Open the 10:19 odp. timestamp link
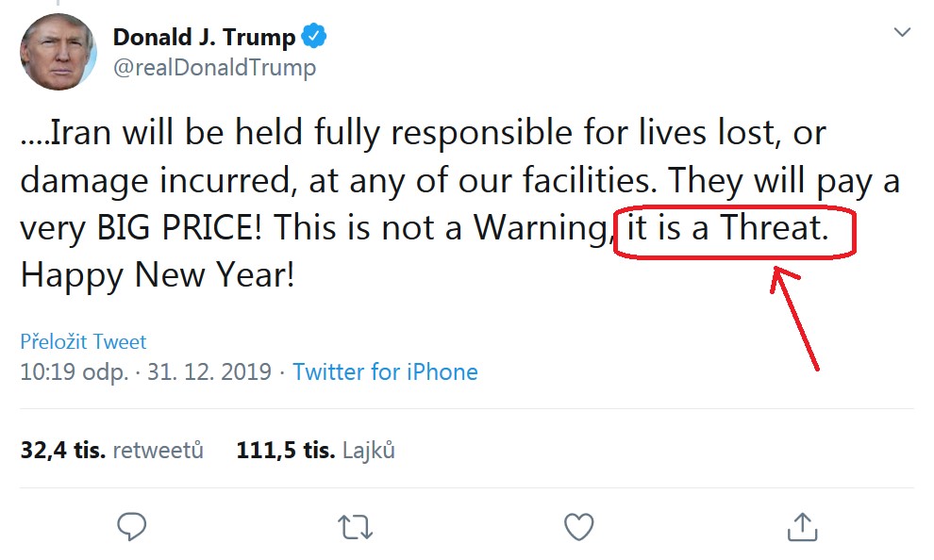Image resolution: width=934 pixels, height=560 pixels. click(74, 372)
